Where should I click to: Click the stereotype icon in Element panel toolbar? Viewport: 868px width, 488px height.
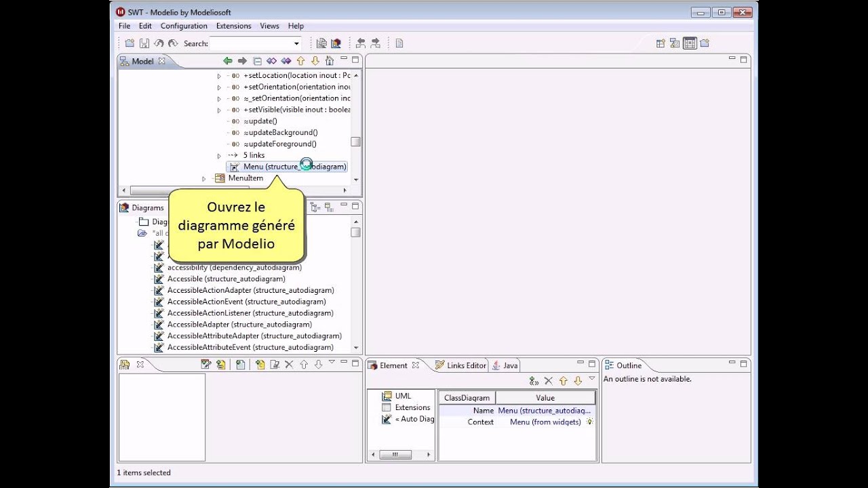pyautogui.click(x=534, y=381)
